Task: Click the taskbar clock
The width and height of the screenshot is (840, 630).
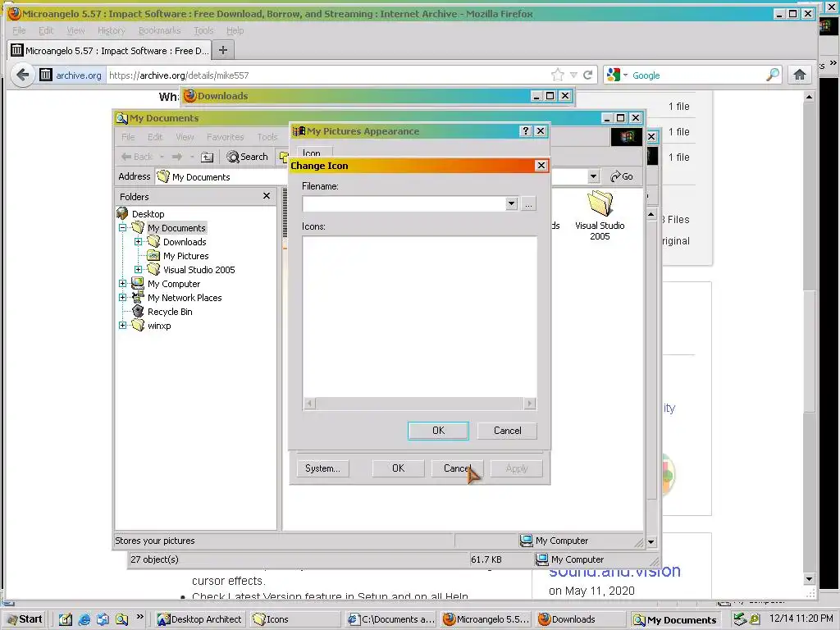Action: [x=801, y=618]
